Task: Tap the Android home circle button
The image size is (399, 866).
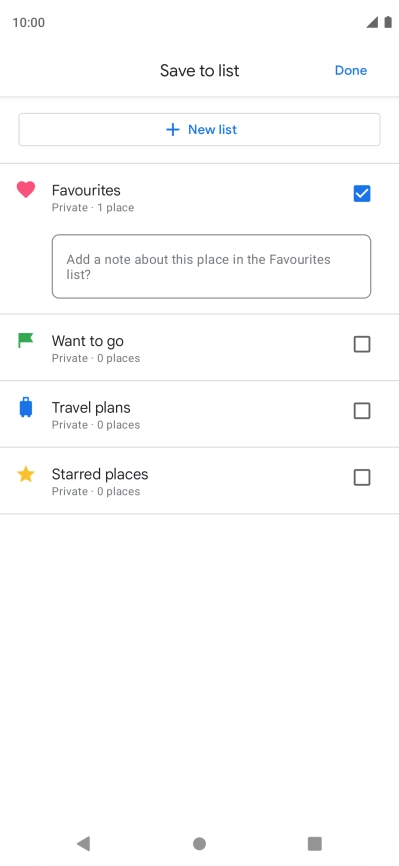Action: (x=200, y=843)
